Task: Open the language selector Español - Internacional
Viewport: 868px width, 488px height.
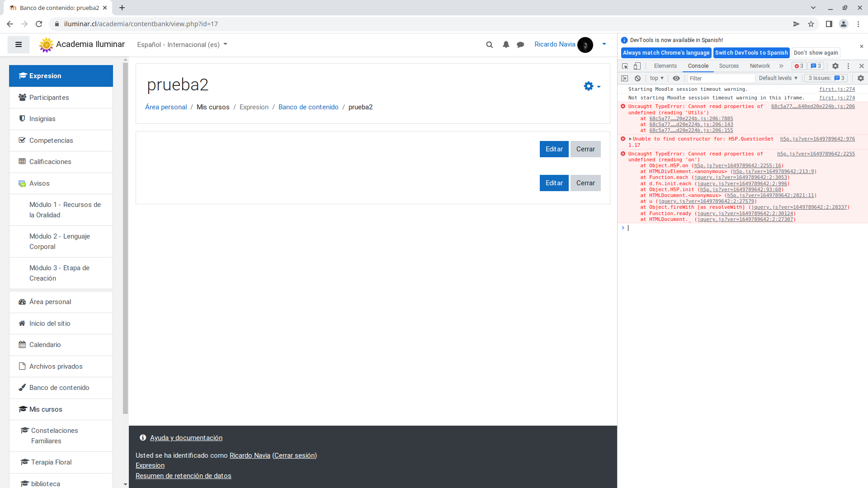Action: (x=182, y=44)
